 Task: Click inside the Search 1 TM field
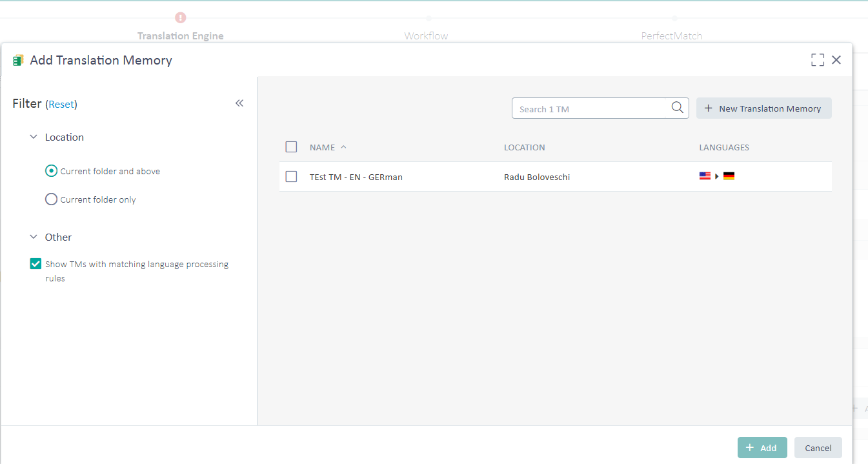click(x=587, y=108)
